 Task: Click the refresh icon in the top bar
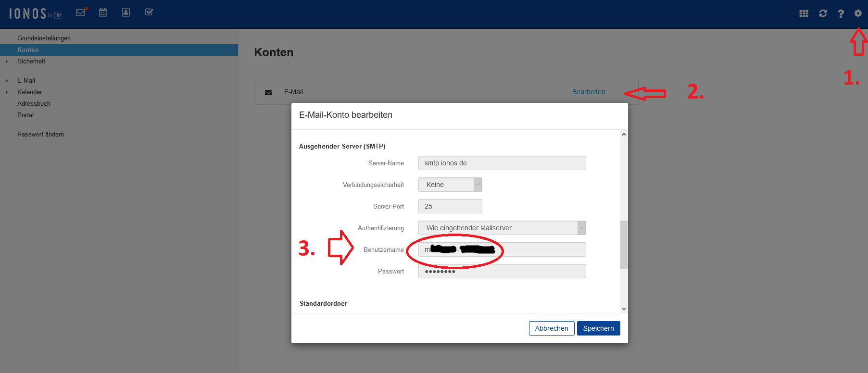(x=823, y=13)
